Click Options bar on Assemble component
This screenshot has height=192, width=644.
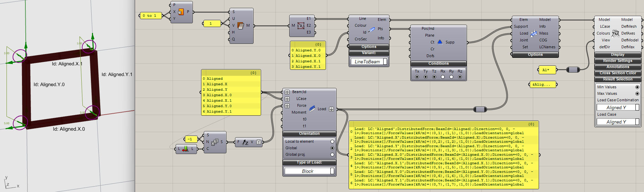(x=535, y=55)
